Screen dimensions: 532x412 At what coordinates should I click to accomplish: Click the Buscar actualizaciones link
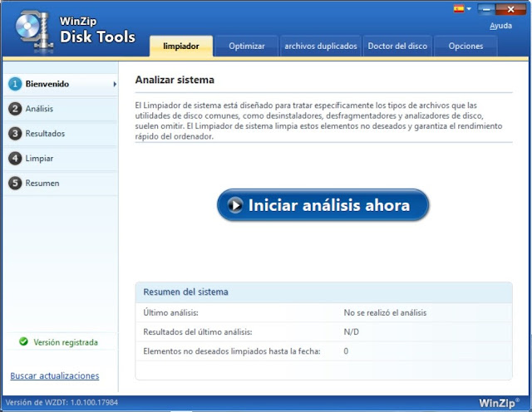coord(55,375)
